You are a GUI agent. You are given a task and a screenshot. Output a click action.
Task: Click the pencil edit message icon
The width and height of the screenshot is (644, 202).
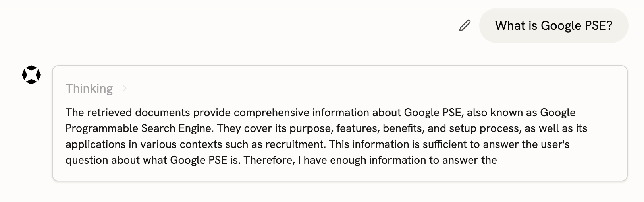465,26
